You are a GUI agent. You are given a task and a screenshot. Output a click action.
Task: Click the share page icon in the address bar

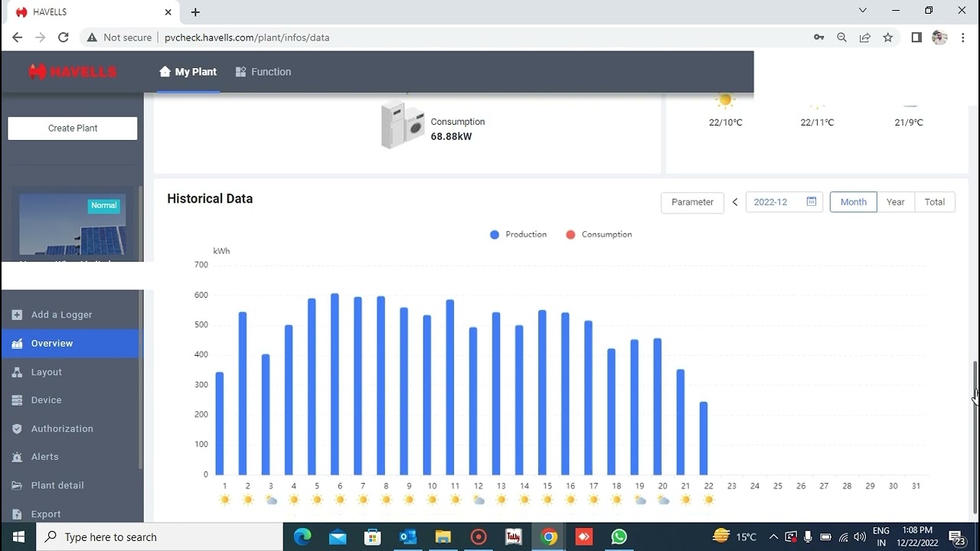pyautogui.click(x=865, y=37)
